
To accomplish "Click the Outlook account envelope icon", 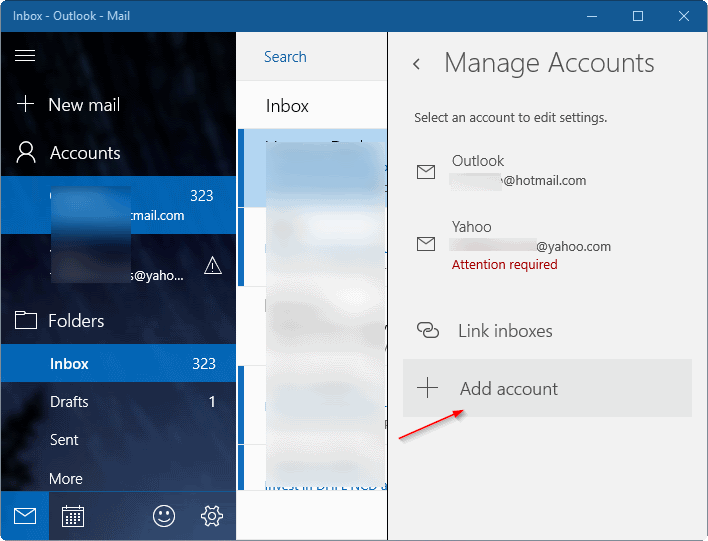I will [426, 172].
